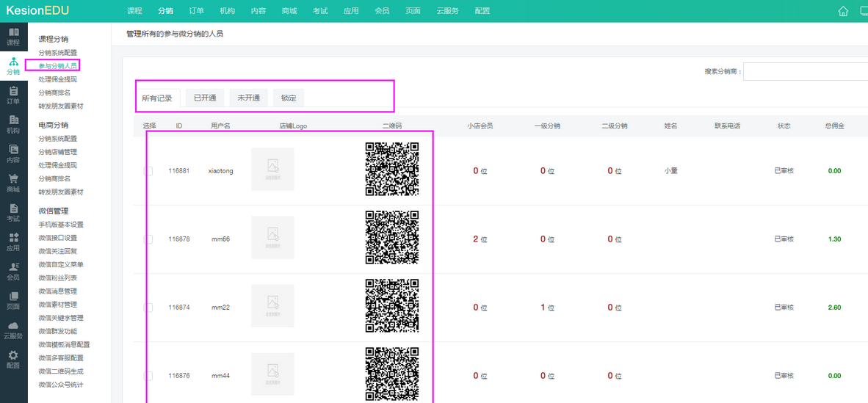Click the store logo placeholder for xiaotong
868x403 pixels.
(272, 170)
